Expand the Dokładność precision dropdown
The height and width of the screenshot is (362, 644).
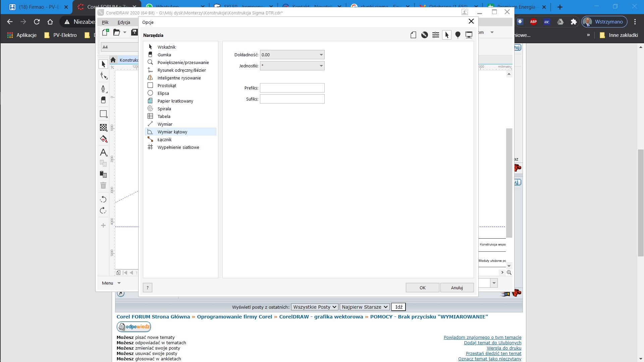tap(321, 55)
